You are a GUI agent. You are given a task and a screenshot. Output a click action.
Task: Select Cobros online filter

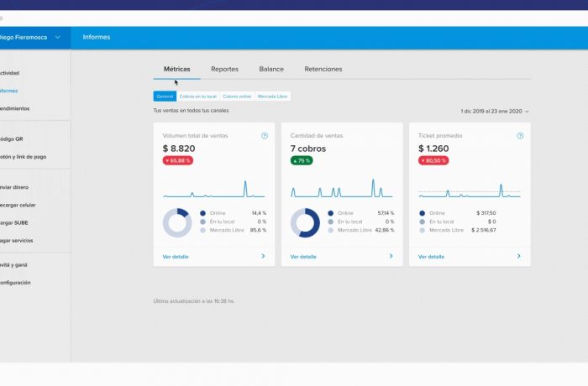point(237,96)
